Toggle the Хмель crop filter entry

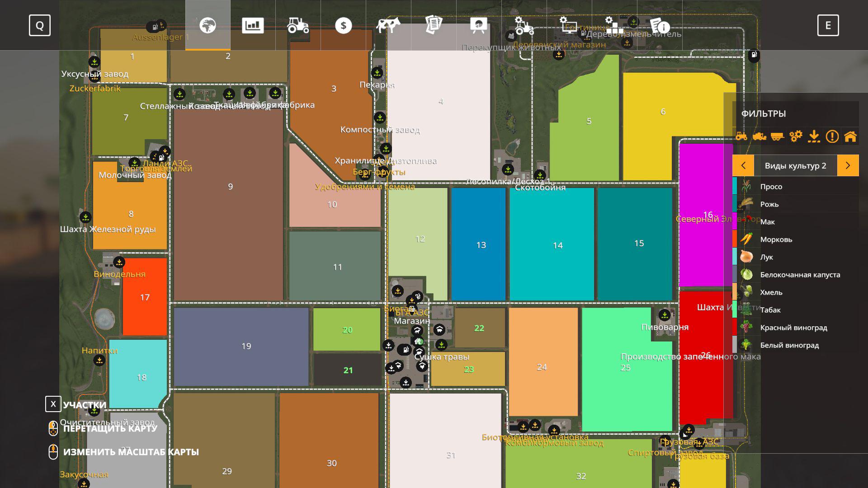click(771, 292)
